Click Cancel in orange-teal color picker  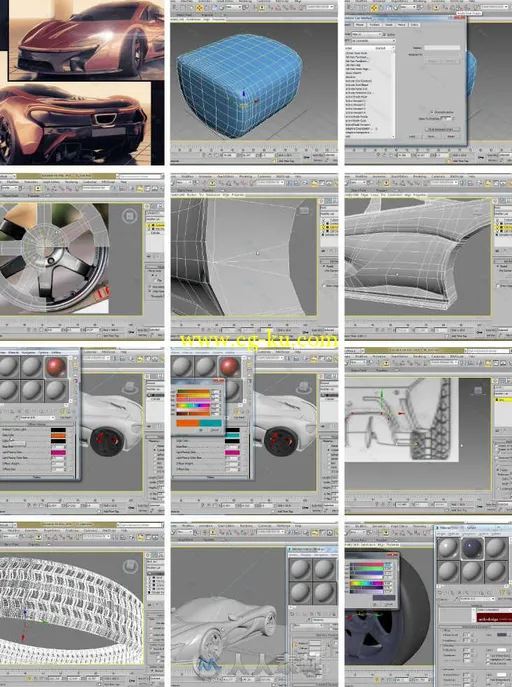pos(215,430)
